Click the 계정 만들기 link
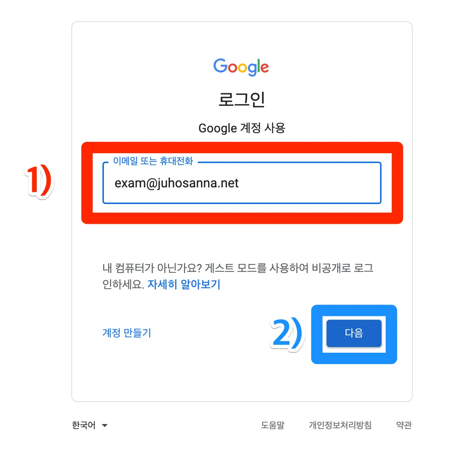Viewport: 476px width, 476px height. (127, 333)
